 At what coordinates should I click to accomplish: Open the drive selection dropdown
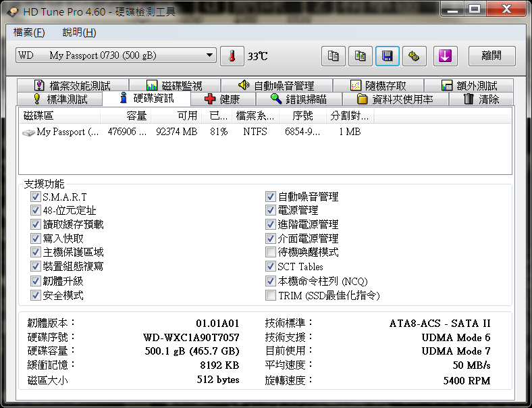[x=115, y=55]
